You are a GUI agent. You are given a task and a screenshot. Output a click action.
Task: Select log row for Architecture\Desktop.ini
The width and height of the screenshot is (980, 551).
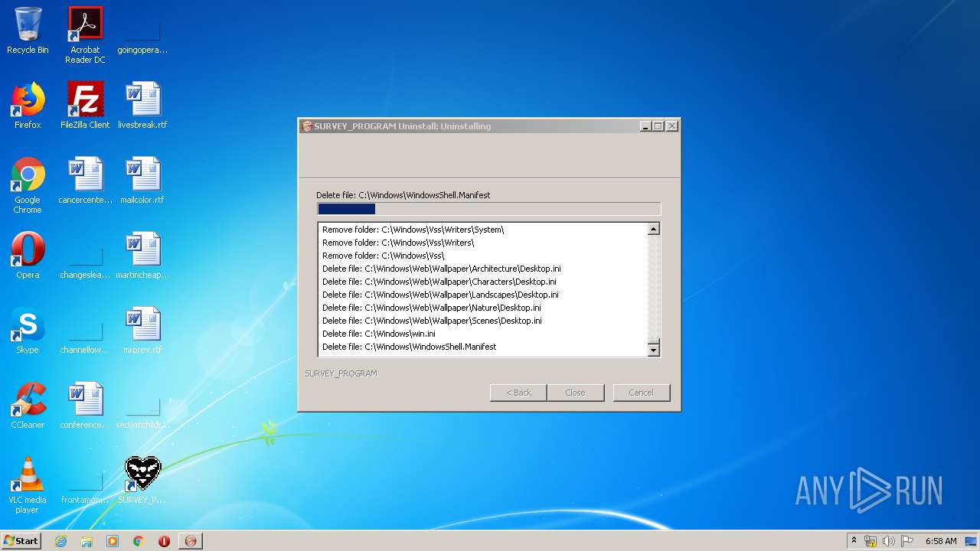pos(483,269)
